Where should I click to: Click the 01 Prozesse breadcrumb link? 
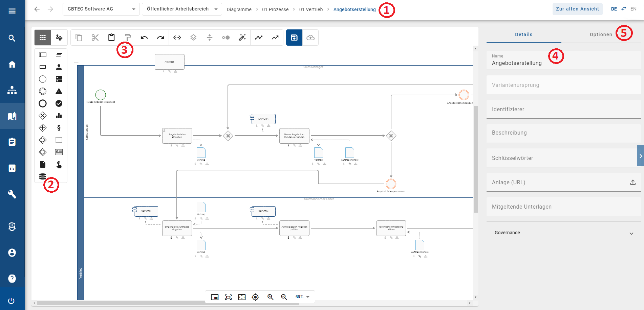(x=275, y=9)
